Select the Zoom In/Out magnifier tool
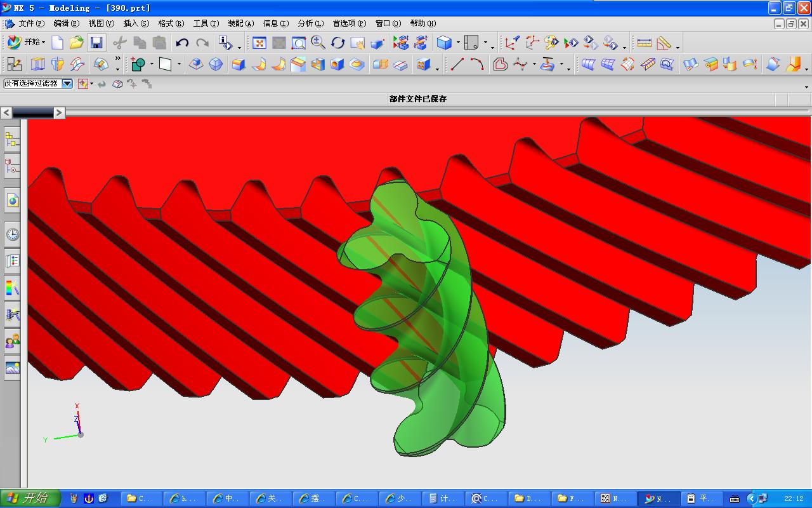The width and height of the screenshot is (812, 508). (318, 43)
